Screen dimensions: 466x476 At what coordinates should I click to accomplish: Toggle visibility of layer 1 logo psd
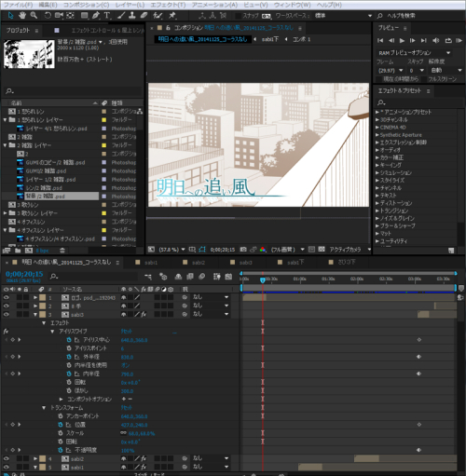[6, 297]
